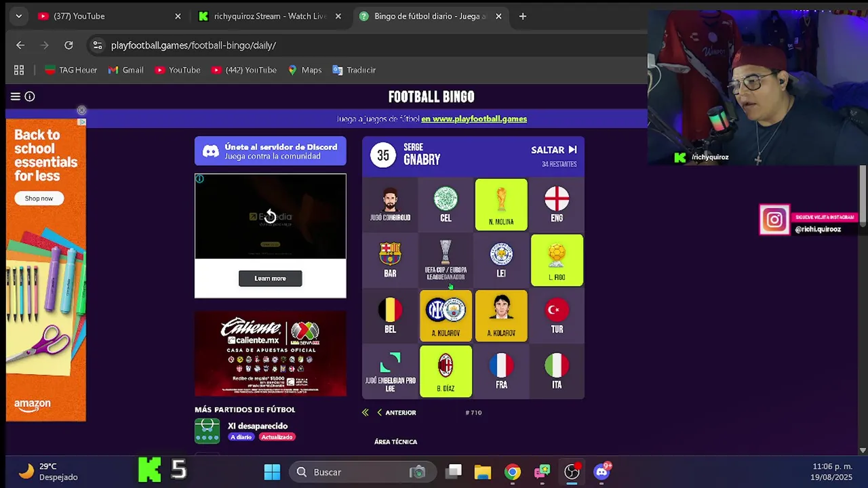Viewport: 868px width, 488px height.
Task: Select the Celtic (CEL) bingo cell
Action: coord(446,205)
